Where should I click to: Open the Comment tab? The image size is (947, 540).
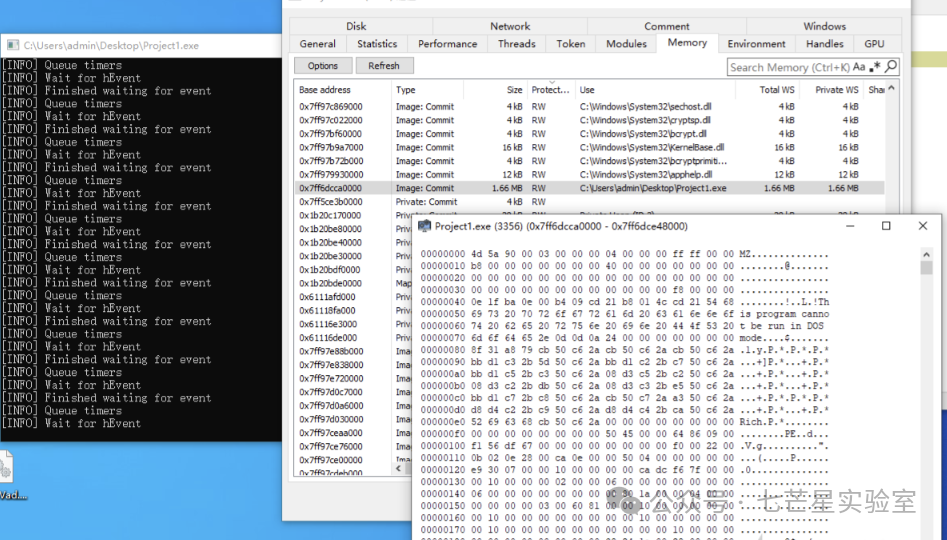point(666,26)
